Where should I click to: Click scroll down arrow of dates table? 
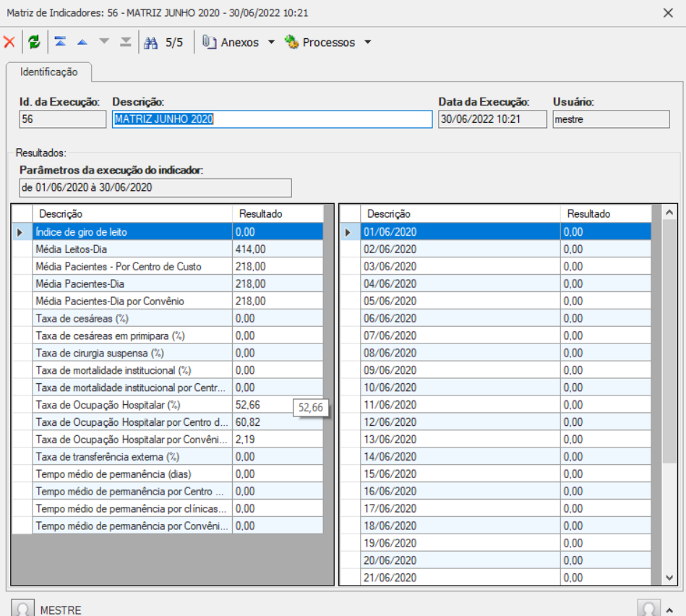coord(669,578)
